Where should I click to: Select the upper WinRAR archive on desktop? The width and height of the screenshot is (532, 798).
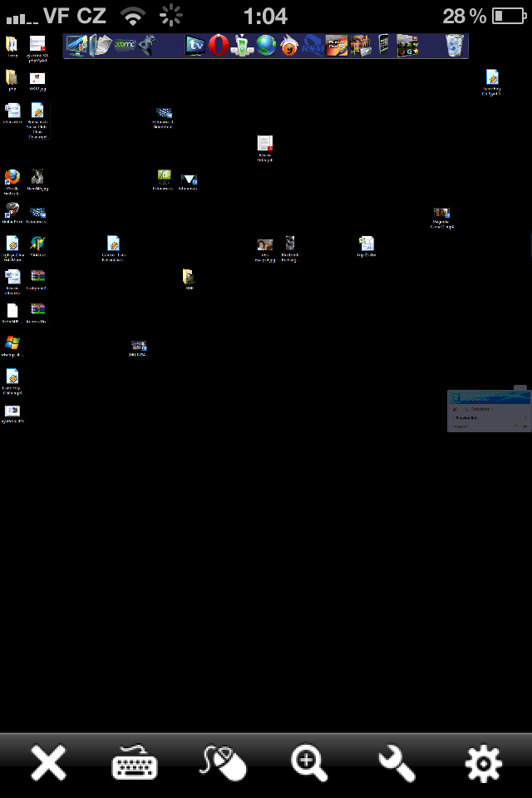click(37, 277)
